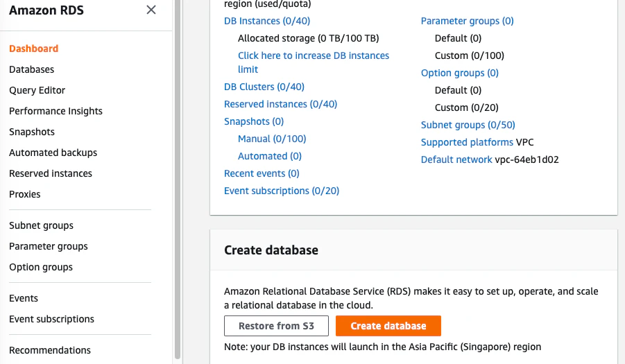Open Recommendations in the sidebar
Image resolution: width=625 pixels, height=364 pixels.
(50, 350)
